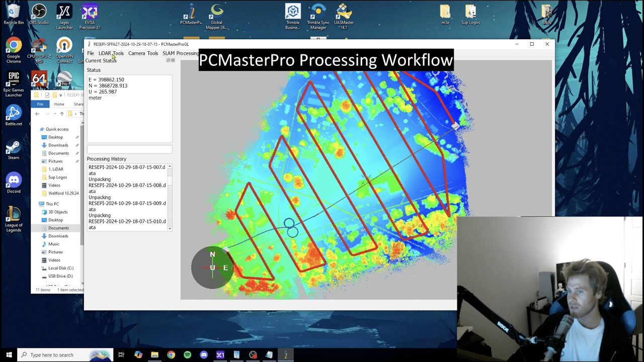The height and width of the screenshot is (362, 644).
Task: Select the PCMasterPro desktop shortcut
Action: click(x=191, y=15)
